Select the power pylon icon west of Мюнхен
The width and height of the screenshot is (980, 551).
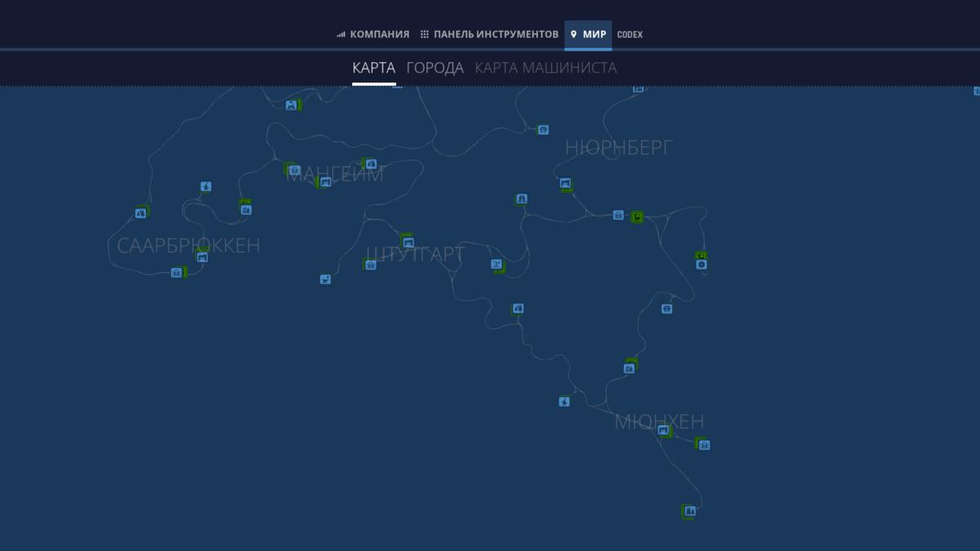(563, 402)
